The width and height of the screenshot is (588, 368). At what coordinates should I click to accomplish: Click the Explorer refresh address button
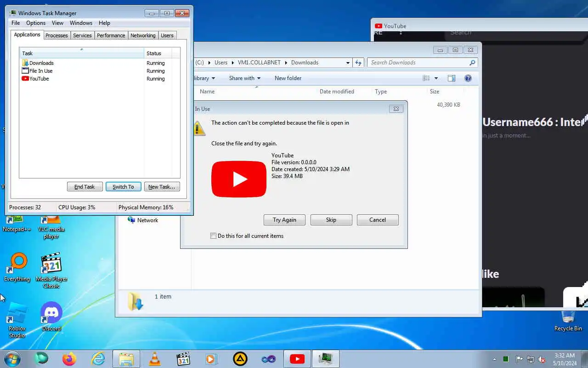click(x=358, y=63)
